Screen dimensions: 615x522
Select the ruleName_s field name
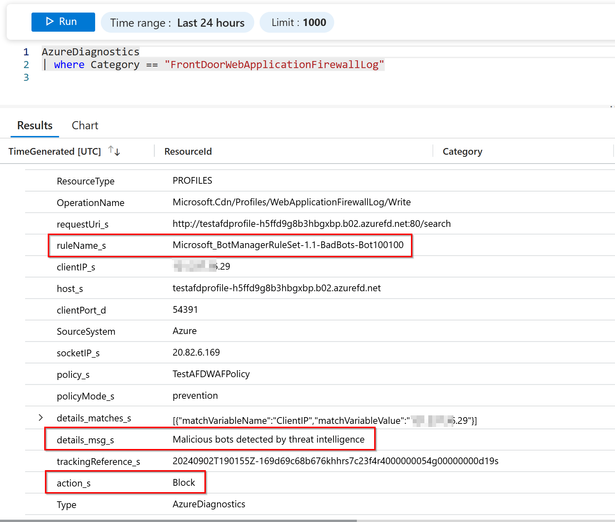click(x=81, y=246)
